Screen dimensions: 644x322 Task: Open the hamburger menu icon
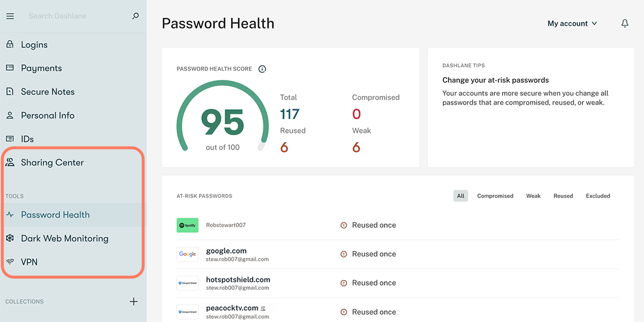click(x=10, y=16)
